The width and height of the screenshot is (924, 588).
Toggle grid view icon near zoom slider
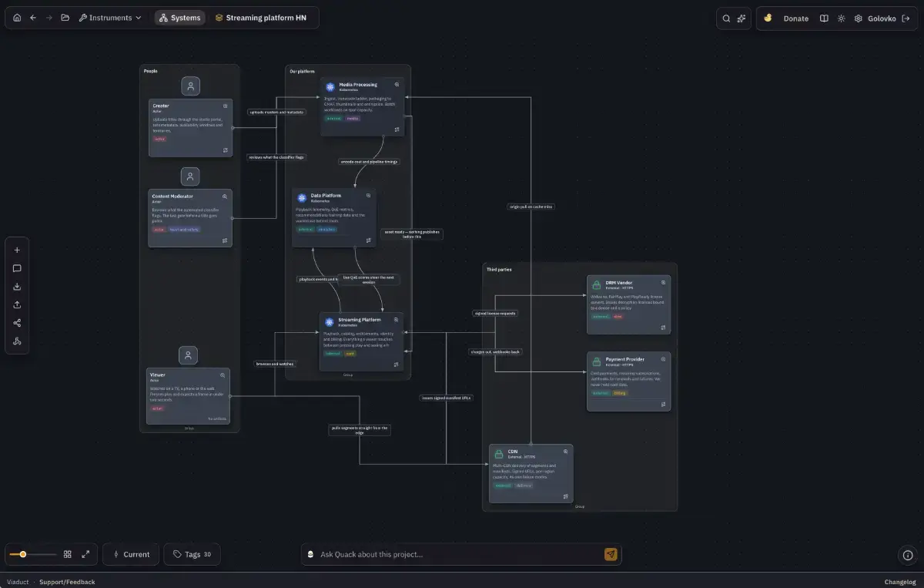click(68, 554)
